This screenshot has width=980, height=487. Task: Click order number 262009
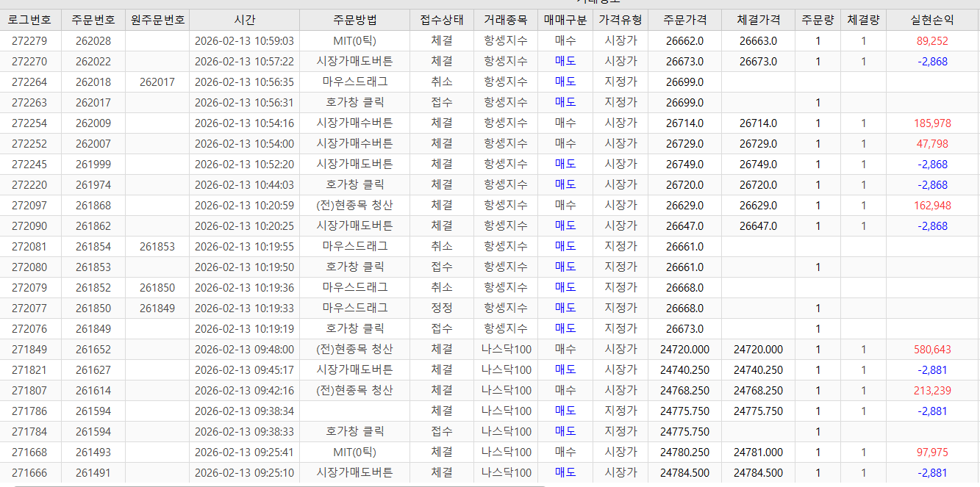tap(93, 123)
